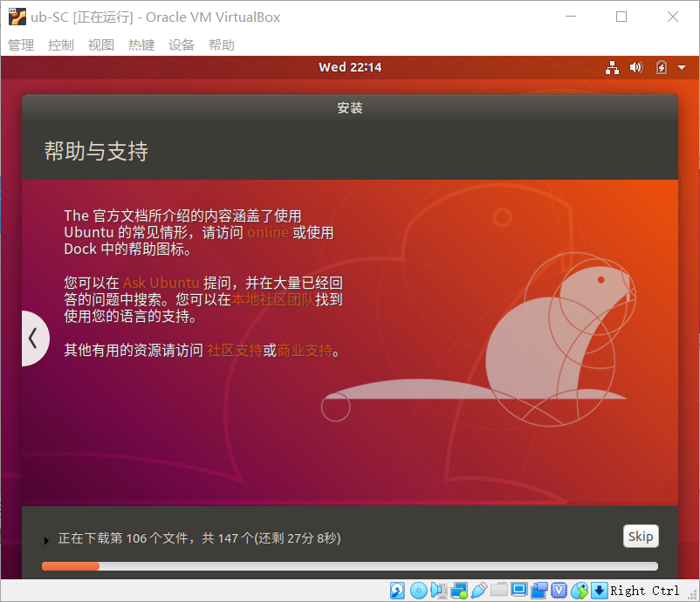The height and width of the screenshot is (602, 700).
Task: Open the 控制 menu
Action: (x=60, y=44)
